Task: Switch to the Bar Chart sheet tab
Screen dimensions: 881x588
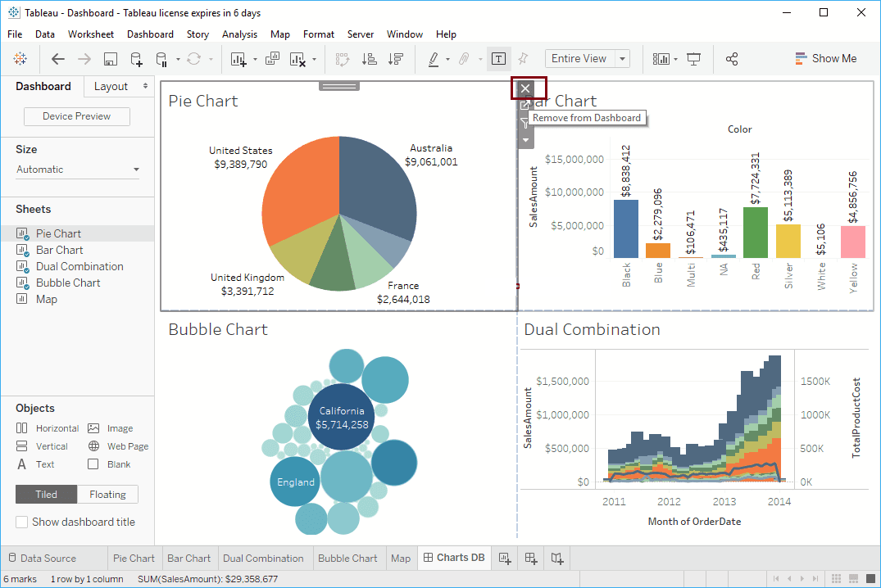Action: pyautogui.click(x=189, y=558)
